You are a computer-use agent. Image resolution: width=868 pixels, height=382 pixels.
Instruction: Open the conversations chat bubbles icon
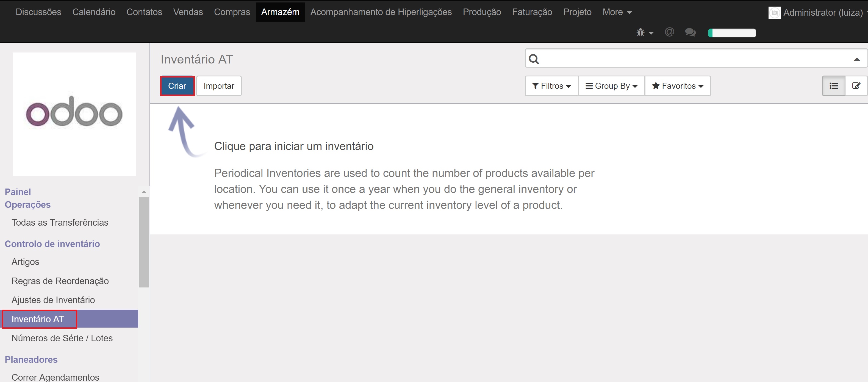pyautogui.click(x=690, y=32)
